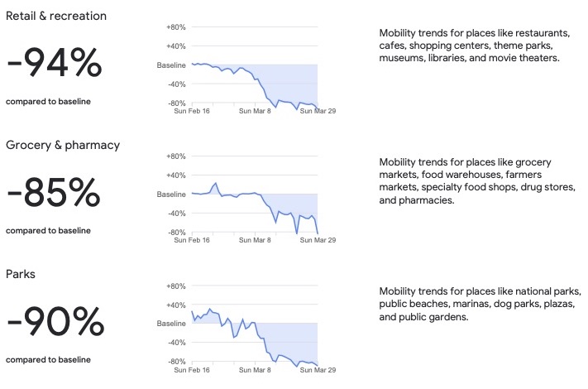
Task: Select the Grocery & pharmacy heading
Action: 63,145
